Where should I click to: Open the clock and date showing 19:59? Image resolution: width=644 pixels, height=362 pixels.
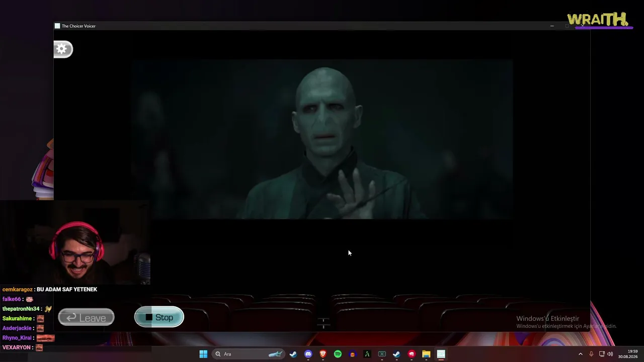(628, 354)
